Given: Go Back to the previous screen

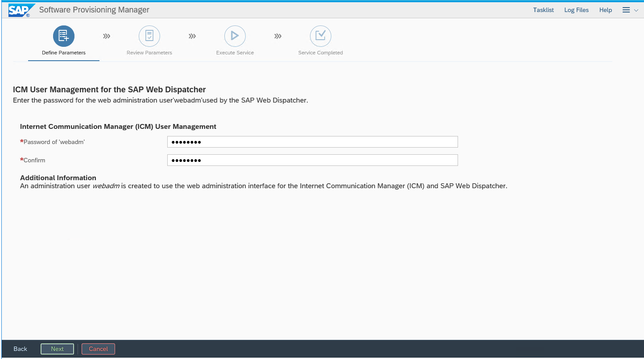Looking at the screenshot, I should (20, 349).
